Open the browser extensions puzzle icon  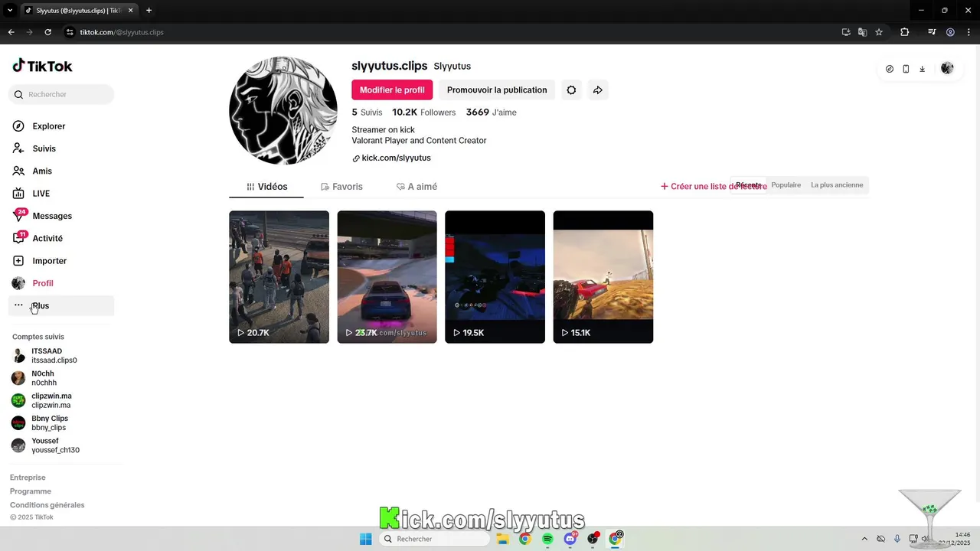pos(905,32)
